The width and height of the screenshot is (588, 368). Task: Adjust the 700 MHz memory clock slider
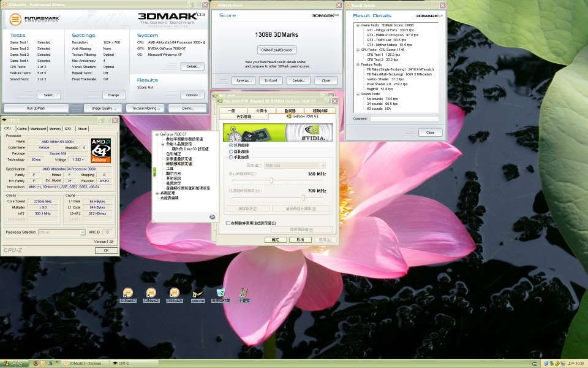(x=303, y=197)
